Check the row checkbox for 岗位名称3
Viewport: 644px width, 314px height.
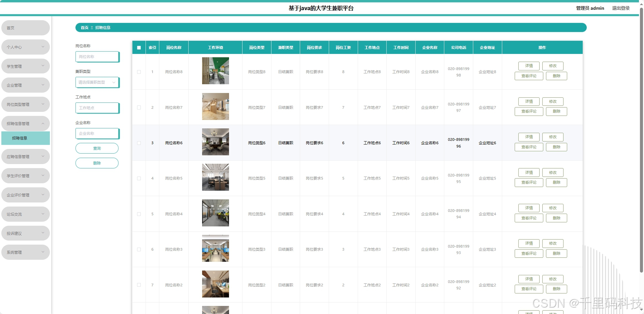click(139, 249)
